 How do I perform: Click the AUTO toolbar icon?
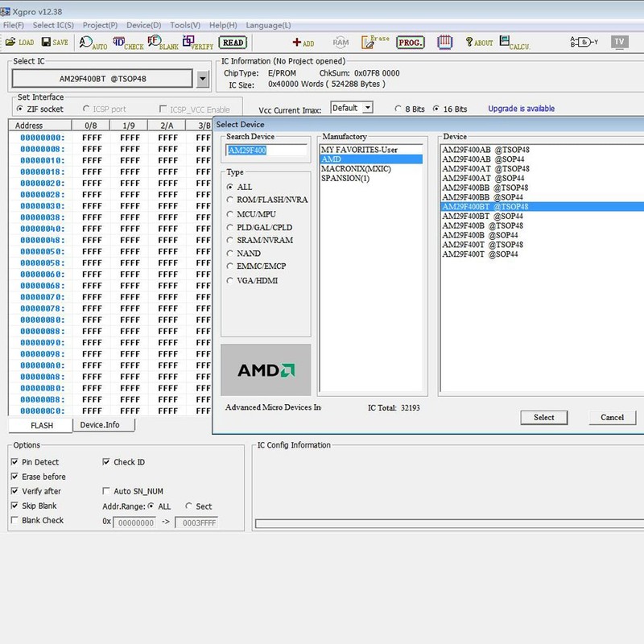click(x=93, y=43)
